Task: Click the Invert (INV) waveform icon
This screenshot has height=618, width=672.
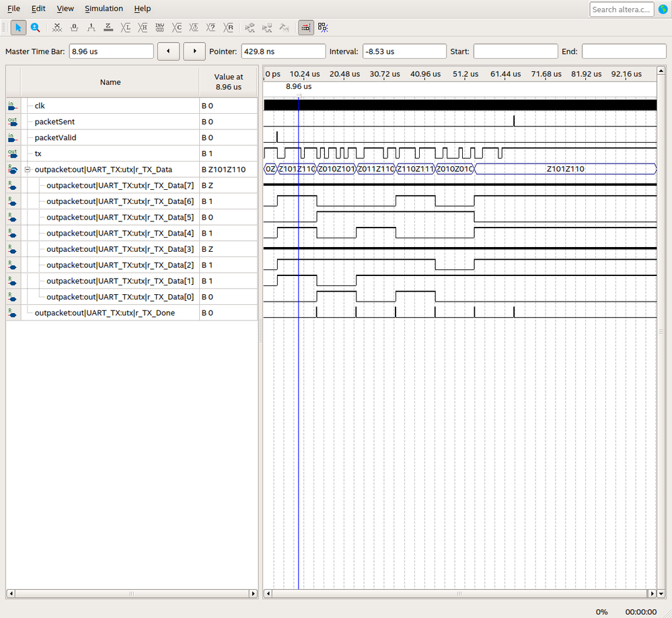Action: tap(159, 28)
